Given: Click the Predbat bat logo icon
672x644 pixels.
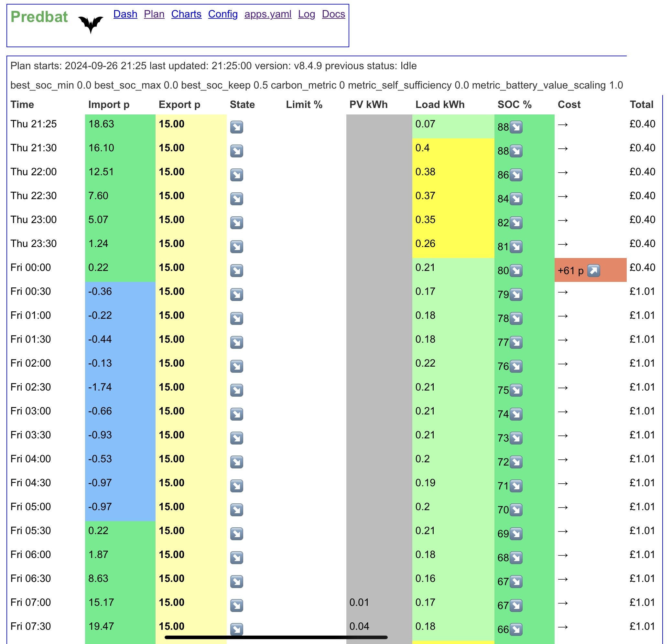Looking at the screenshot, I should [91, 24].
